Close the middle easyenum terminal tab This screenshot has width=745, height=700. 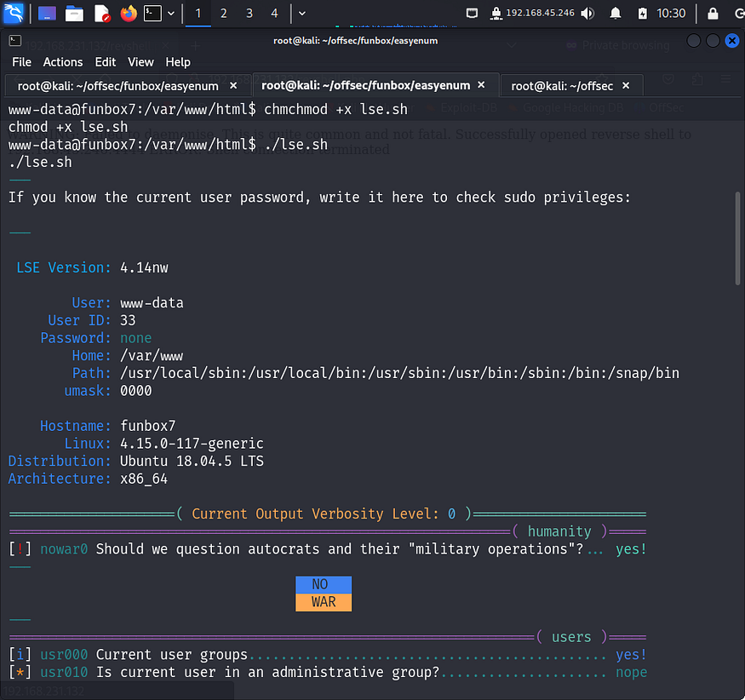pyautogui.click(x=481, y=84)
